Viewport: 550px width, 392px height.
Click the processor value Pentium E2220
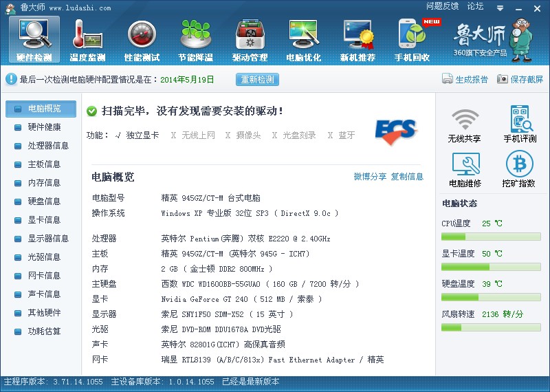pyautogui.click(x=245, y=239)
